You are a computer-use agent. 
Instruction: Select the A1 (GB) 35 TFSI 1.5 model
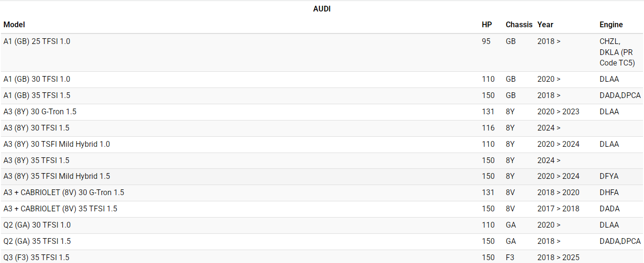click(x=37, y=96)
